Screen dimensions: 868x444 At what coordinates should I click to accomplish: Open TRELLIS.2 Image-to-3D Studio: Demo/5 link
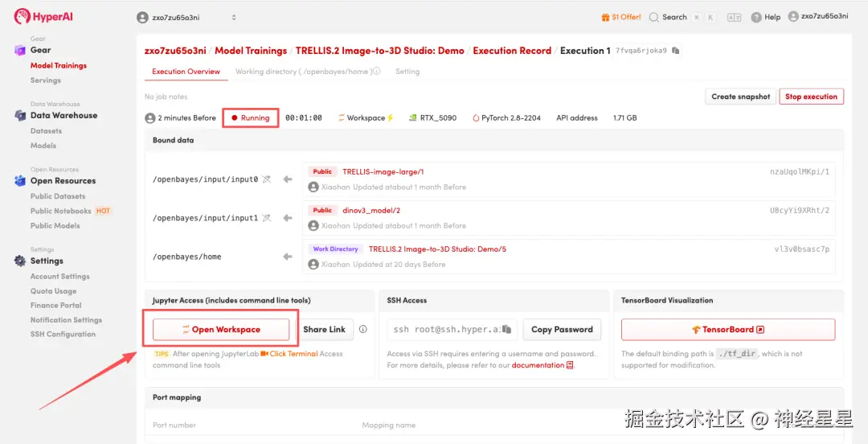tap(437, 249)
